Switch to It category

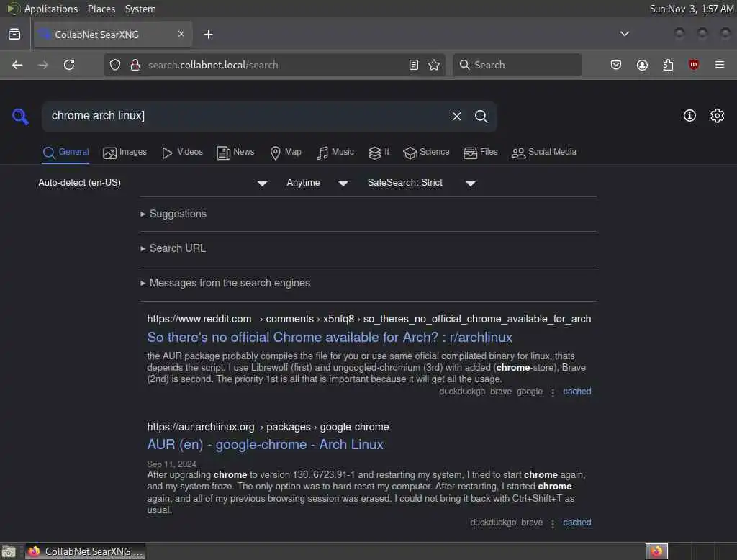click(x=379, y=153)
